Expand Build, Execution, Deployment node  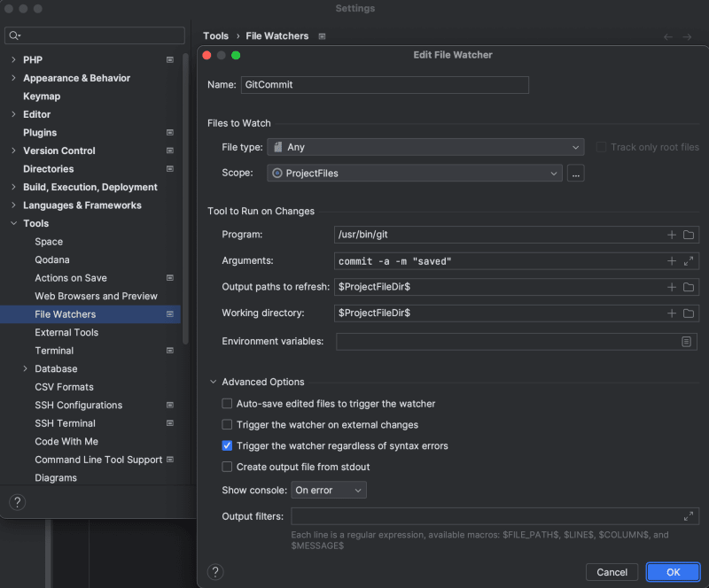[x=13, y=187]
